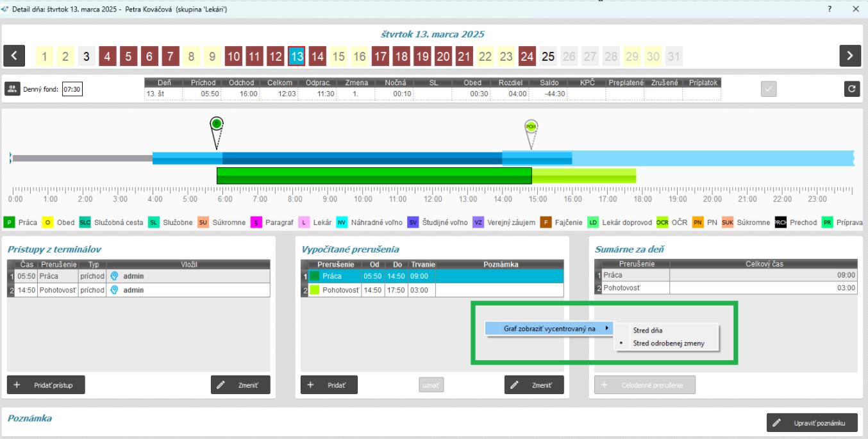
Task: Click 'Pridať prístup' button
Action: coord(46,385)
